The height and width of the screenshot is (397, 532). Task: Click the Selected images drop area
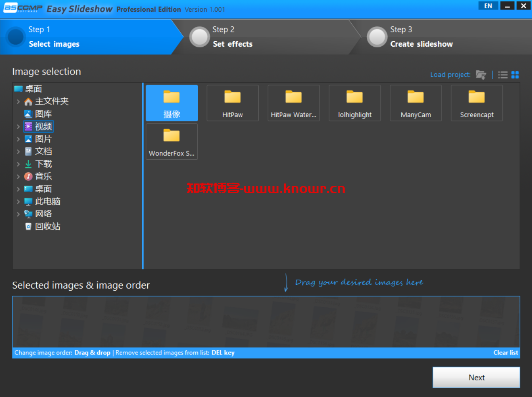[266, 322]
